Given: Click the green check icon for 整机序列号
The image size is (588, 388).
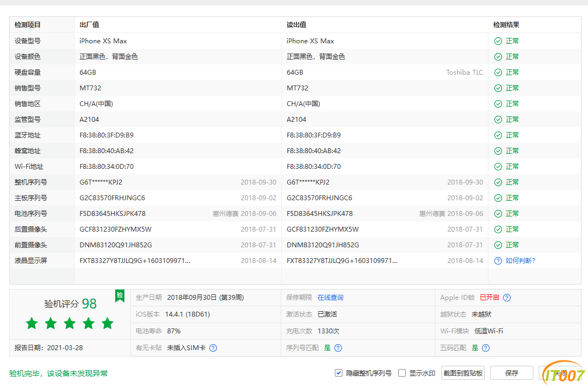Looking at the screenshot, I should click(498, 182).
